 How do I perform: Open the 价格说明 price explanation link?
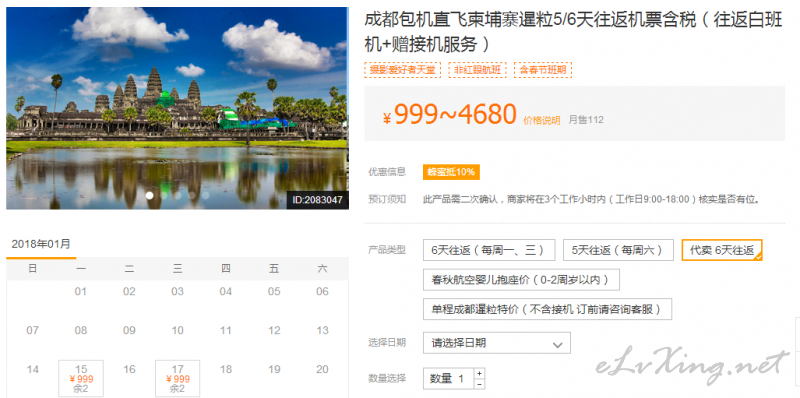click(x=542, y=120)
